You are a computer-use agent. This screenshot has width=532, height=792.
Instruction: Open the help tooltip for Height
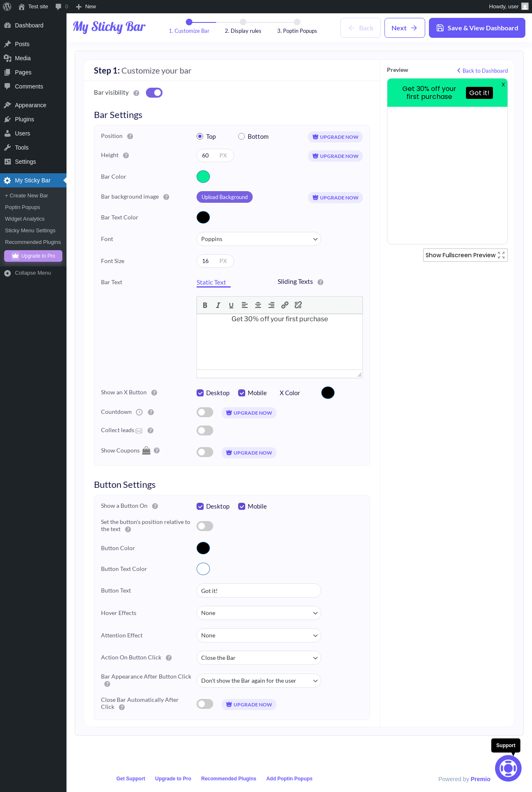coord(126,155)
